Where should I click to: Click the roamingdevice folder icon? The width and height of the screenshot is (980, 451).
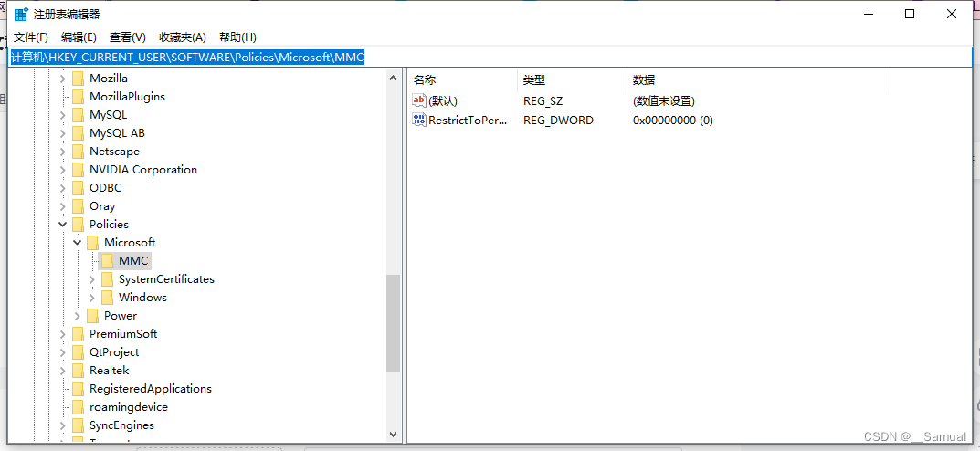[x=78, y=407]
